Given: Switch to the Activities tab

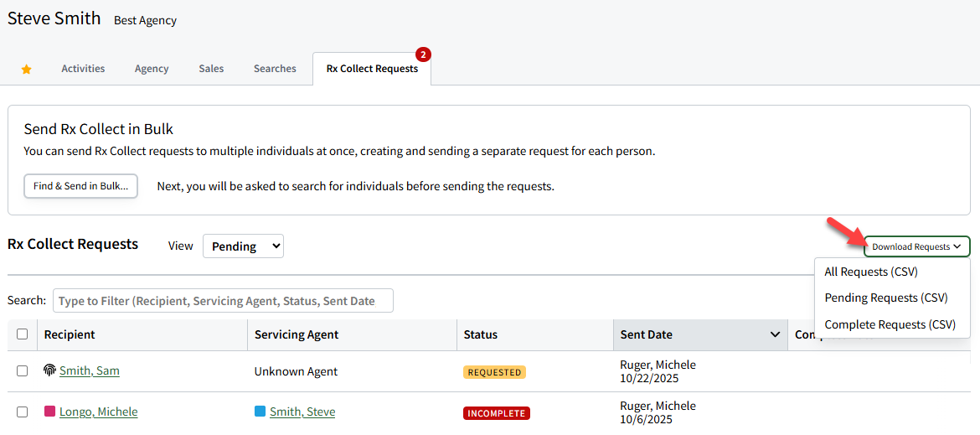Looking at the screenshot, I should coord(83,69).
